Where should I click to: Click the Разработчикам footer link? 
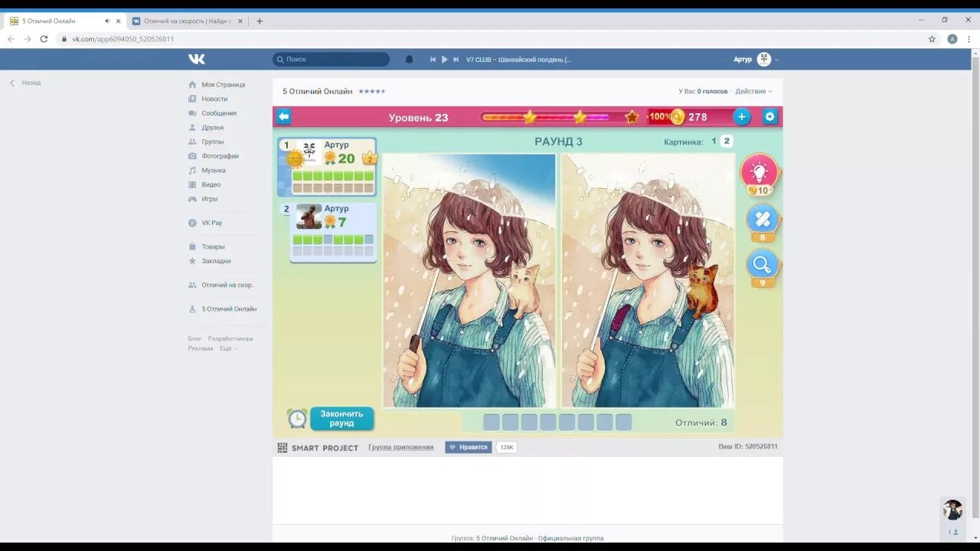[x=230, y=338]
